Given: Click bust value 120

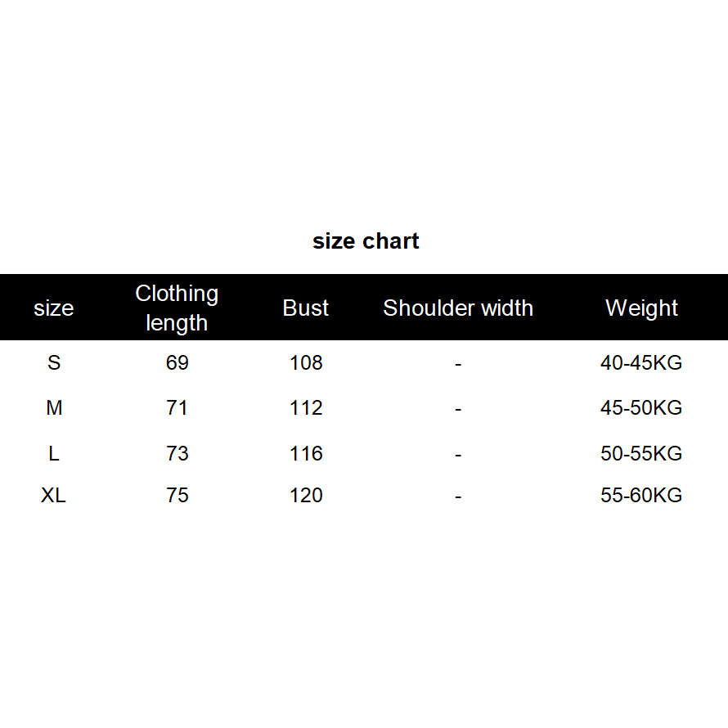Looking at the screenshot, I should click(306, 495).
